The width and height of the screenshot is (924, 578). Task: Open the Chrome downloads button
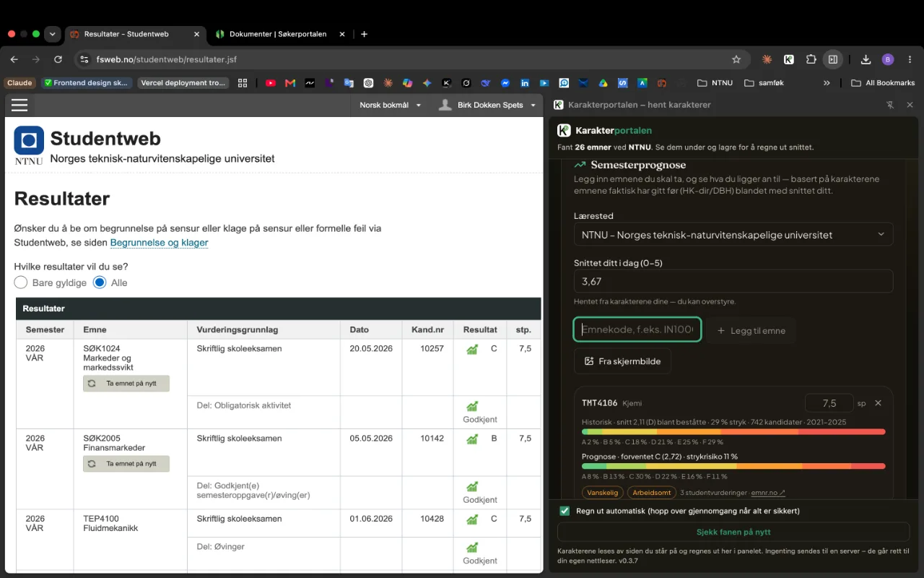(866, 59)
